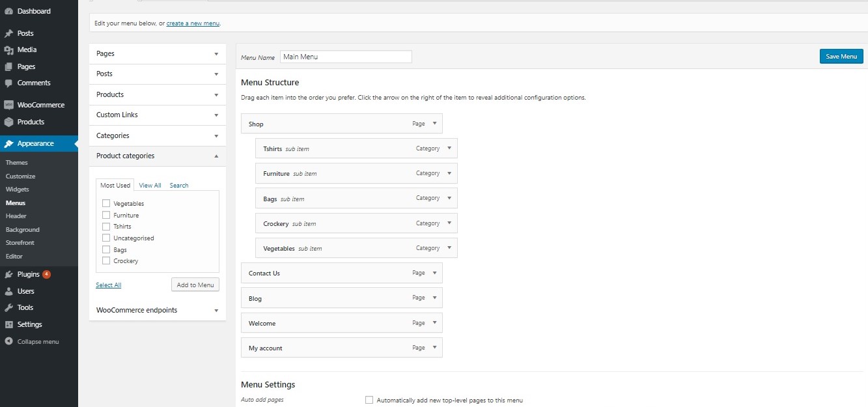
Task: Open the Customize submenu item
Action: coord(21,176)
